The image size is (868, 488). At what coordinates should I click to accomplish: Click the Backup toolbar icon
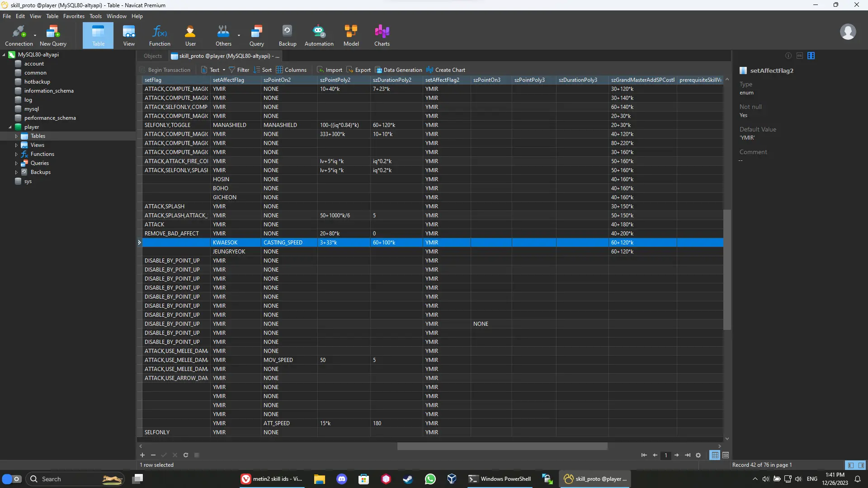click(x=287, y=35)
